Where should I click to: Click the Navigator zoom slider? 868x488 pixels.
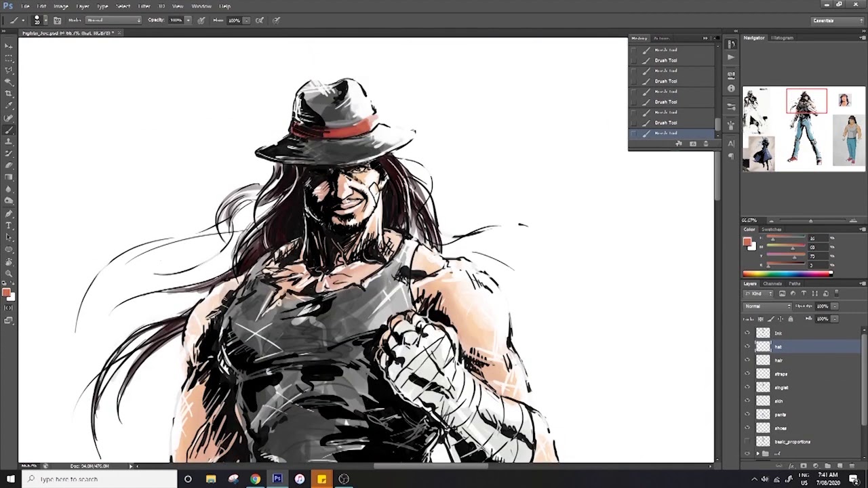coord(811,220)
